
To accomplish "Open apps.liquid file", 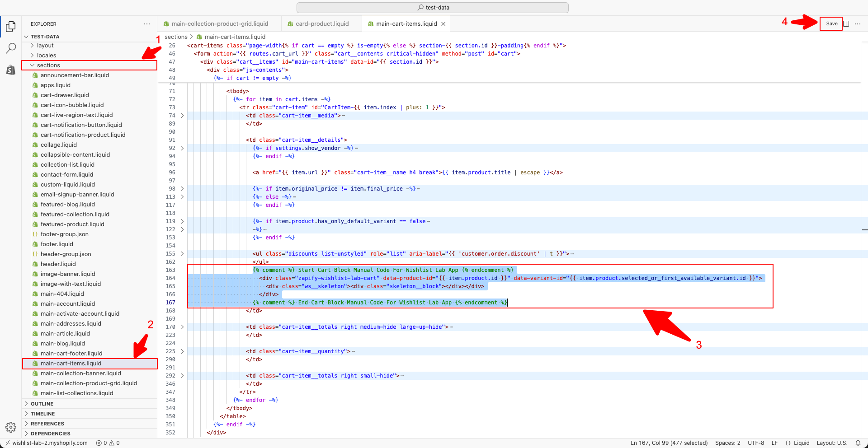I will click(x=56, y=85).
